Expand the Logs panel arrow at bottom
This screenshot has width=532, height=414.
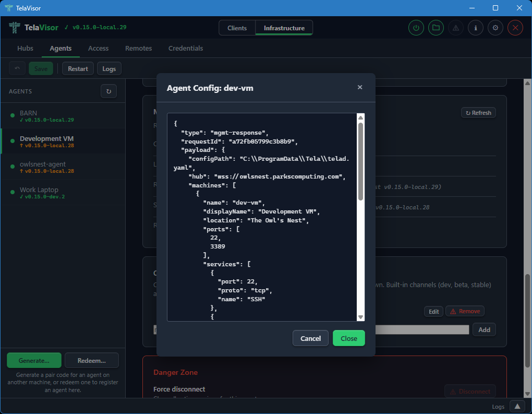pos(517,406)
